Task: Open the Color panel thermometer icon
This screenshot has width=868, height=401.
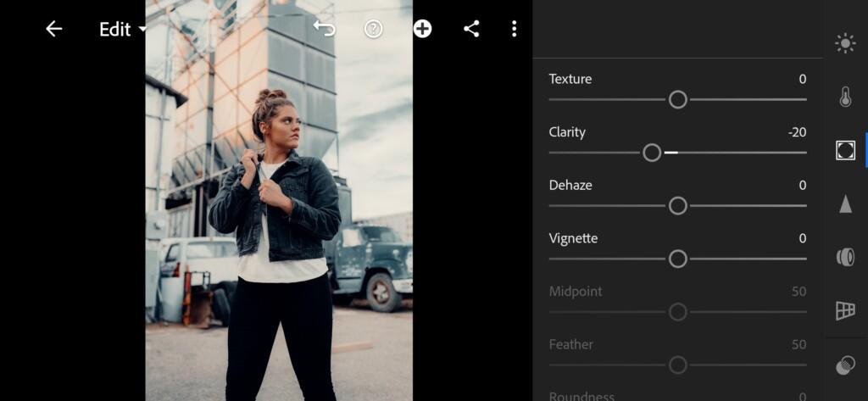Action: click(845, 97)
